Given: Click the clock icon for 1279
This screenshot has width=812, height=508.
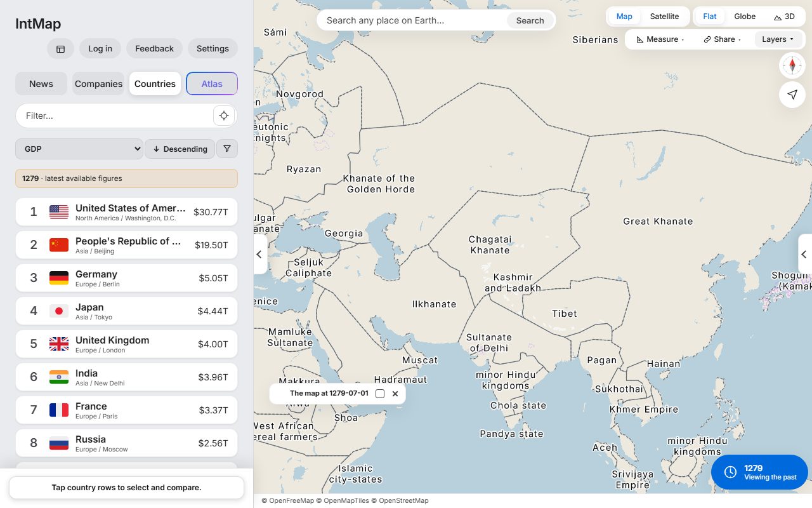Looking at the screenshot, I should click(730, 472).
